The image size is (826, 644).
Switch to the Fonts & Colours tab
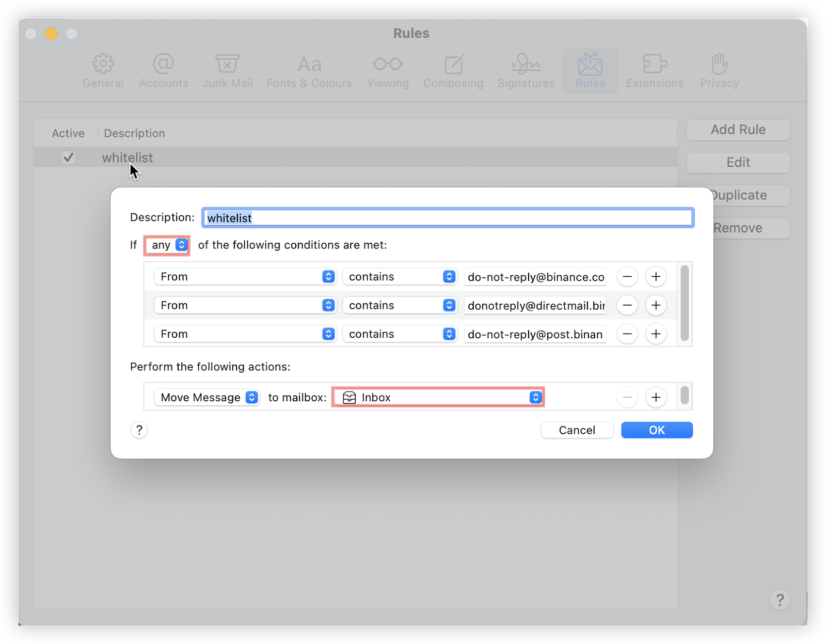[x=309, y=71]
